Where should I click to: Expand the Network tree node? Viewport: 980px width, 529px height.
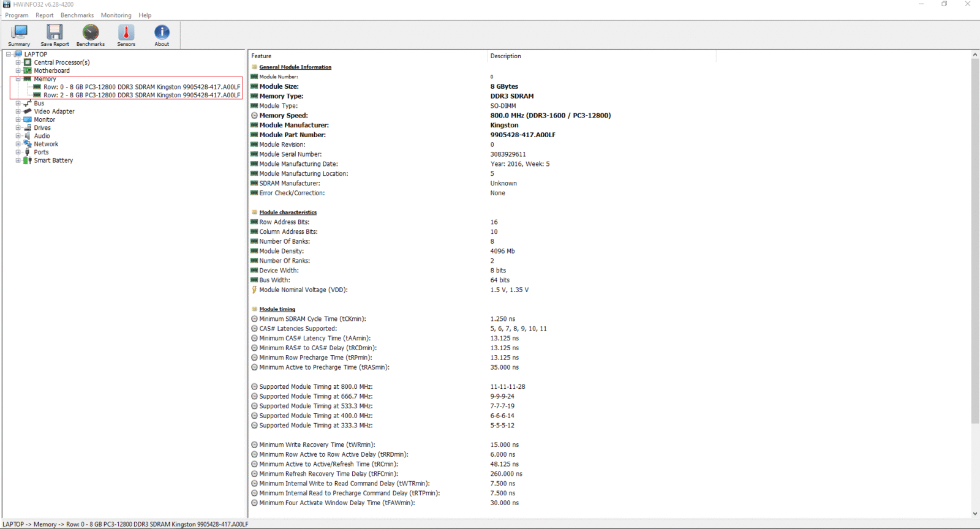point(18,144)
